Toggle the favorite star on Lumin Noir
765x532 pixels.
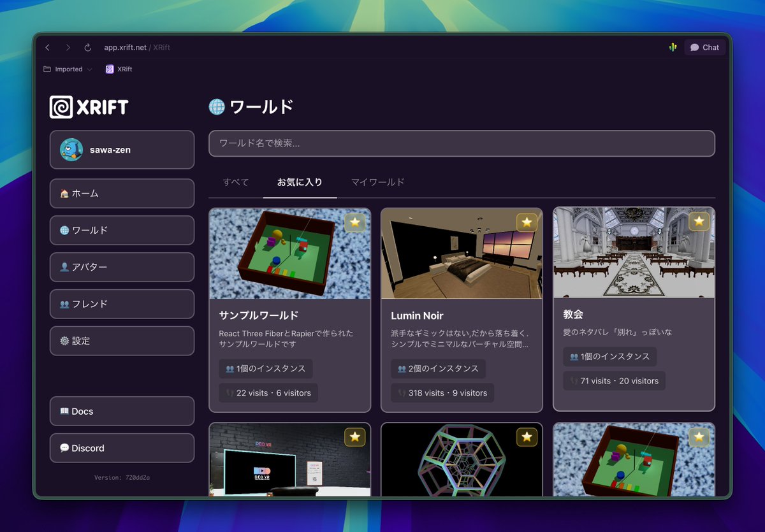click(x=527, y=222)
